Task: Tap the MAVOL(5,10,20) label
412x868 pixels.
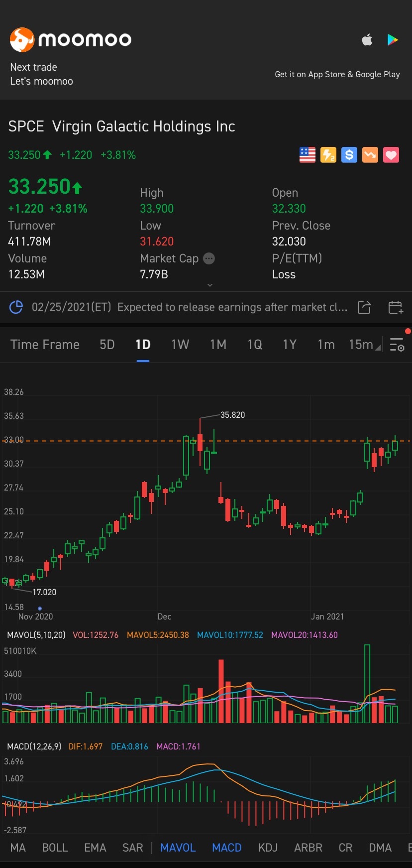Action: click(36, 635)
